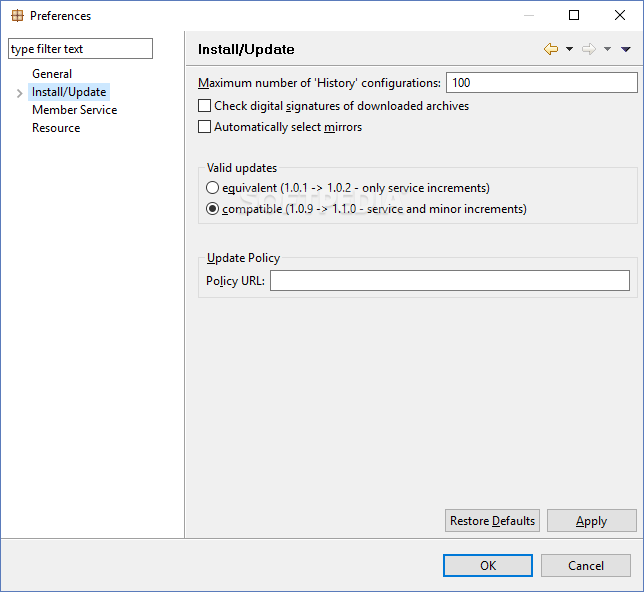Select Install/Update tree item
The image size is (644, 592).
pos(69,92)
